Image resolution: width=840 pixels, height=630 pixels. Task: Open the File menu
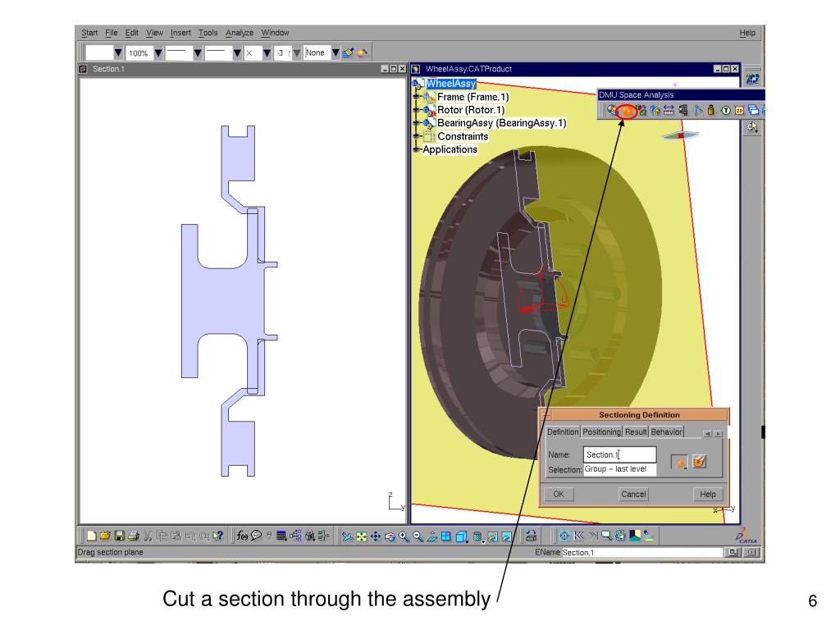point(112,33)
